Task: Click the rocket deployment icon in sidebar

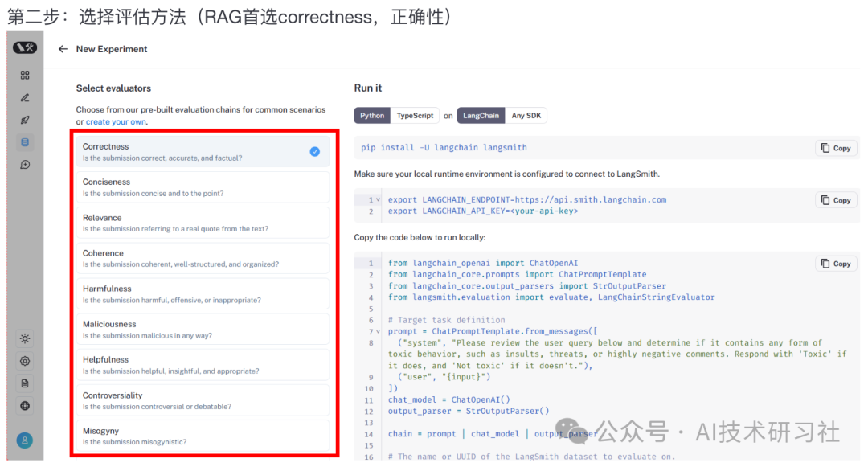Action: click(x=25, y=119)
